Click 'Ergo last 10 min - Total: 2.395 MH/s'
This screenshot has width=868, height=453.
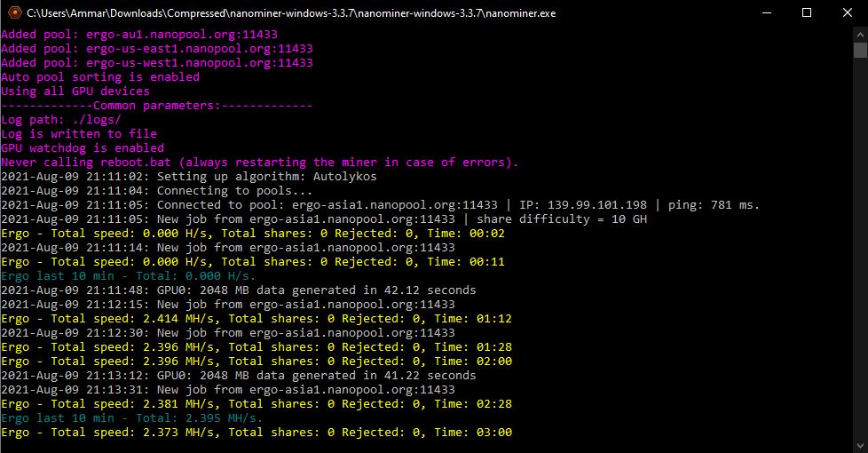click(x=131, y=418)
